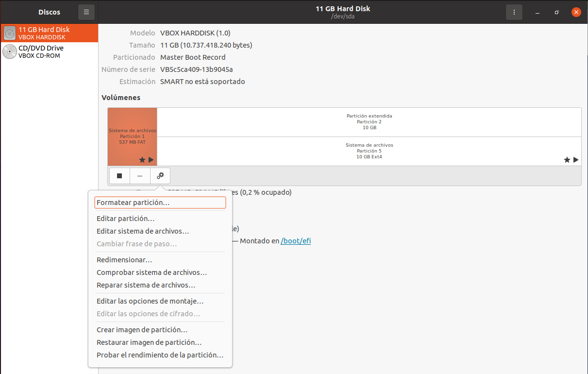The height and width of the screenshot is (374, 588).
Task: Choose Restaurar imagen de partición
Action: (149, 342)
